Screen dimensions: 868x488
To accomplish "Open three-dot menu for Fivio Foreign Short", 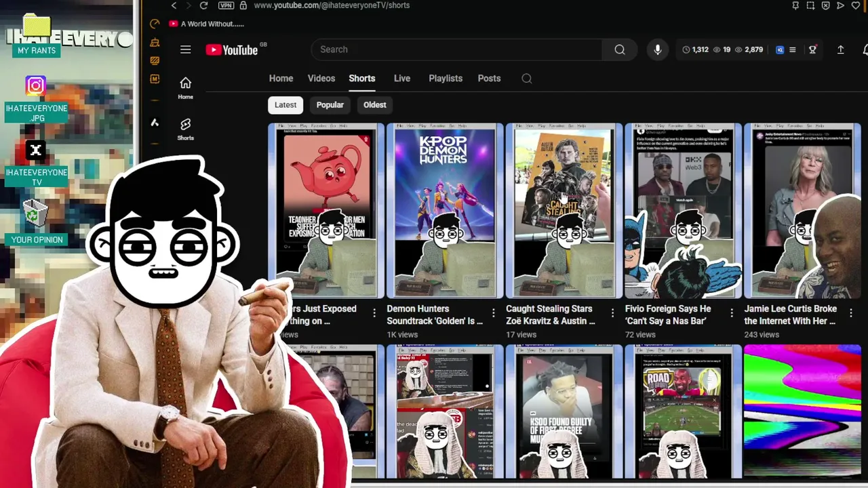I will [x=732, y=312].
